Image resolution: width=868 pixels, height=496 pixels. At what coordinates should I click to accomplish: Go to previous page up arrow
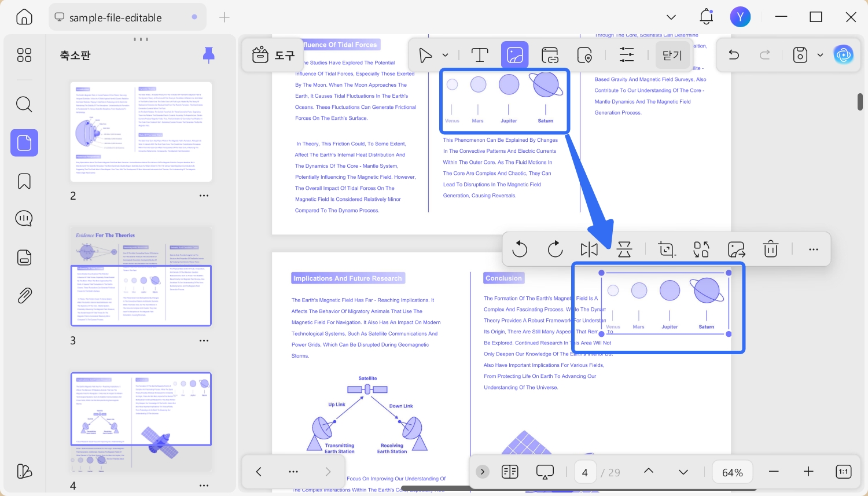[x=649, y=472]
